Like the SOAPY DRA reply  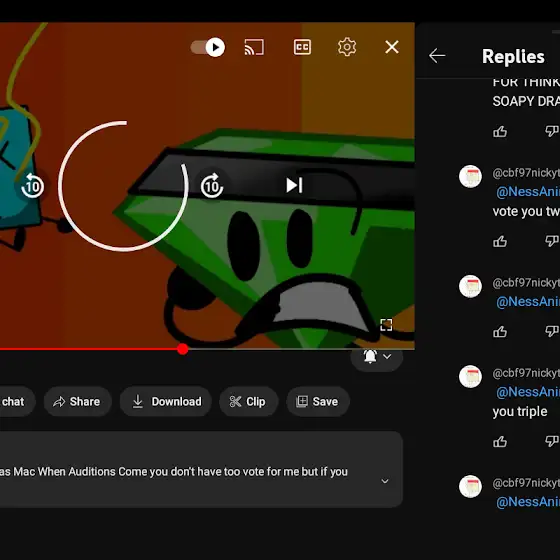[x=500, y=132]
